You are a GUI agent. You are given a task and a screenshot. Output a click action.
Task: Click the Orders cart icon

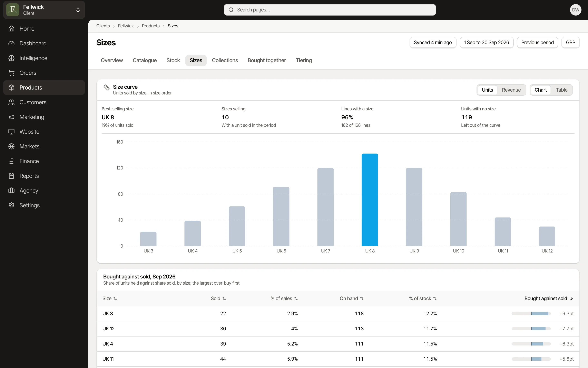pos(11,73)
